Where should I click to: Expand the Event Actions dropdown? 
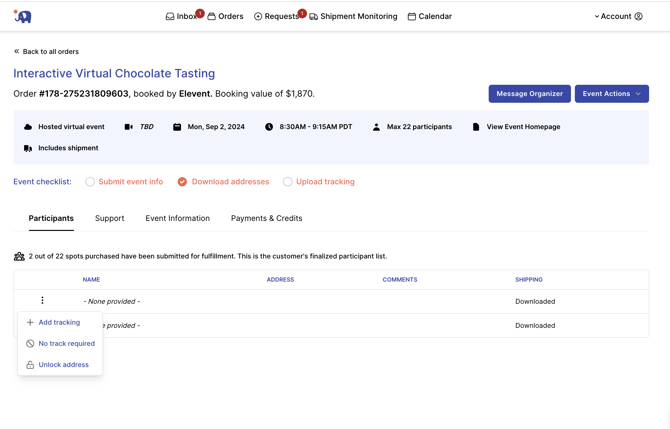click(611, 94)
